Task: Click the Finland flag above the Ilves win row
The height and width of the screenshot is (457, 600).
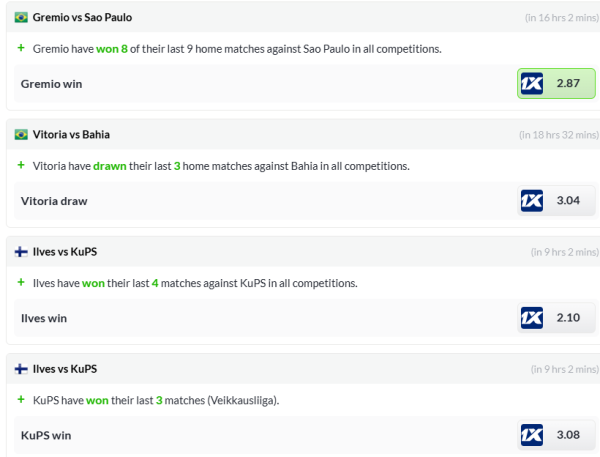Action: coord(21,251)
